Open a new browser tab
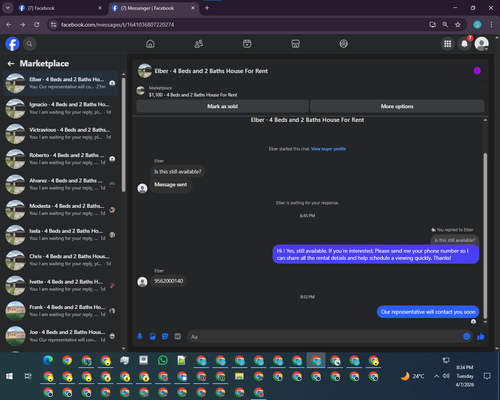 tap(207, 8)
